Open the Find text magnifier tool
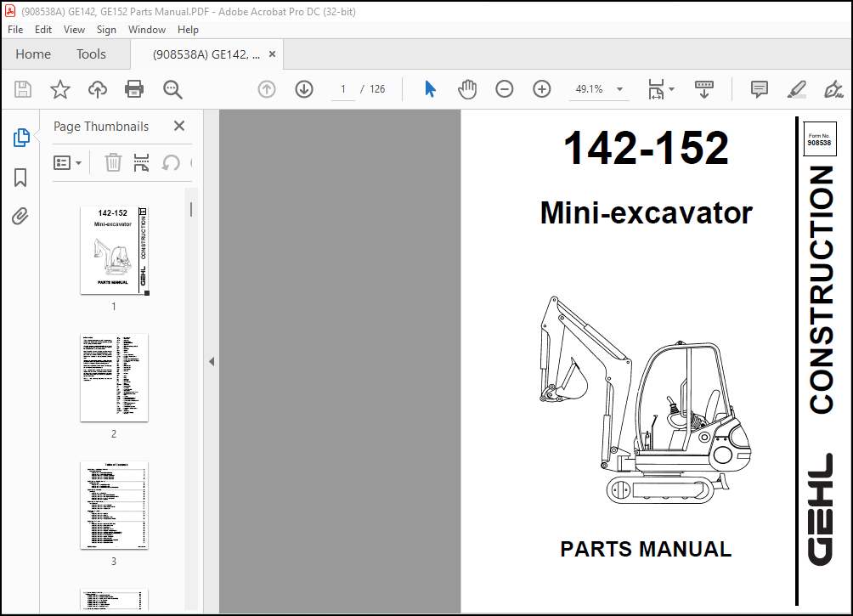 pos(172,89)
